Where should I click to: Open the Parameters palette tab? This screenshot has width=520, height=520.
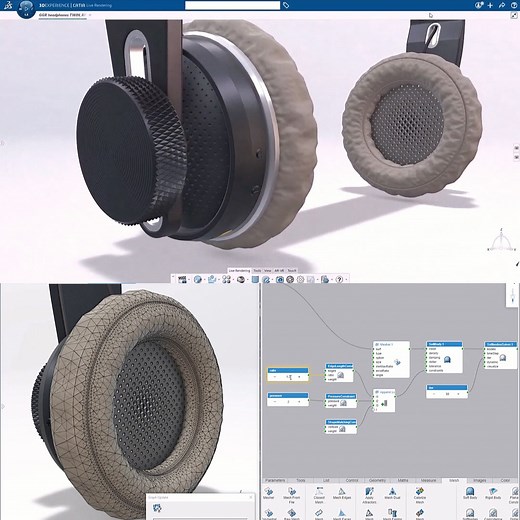point(275,480)
